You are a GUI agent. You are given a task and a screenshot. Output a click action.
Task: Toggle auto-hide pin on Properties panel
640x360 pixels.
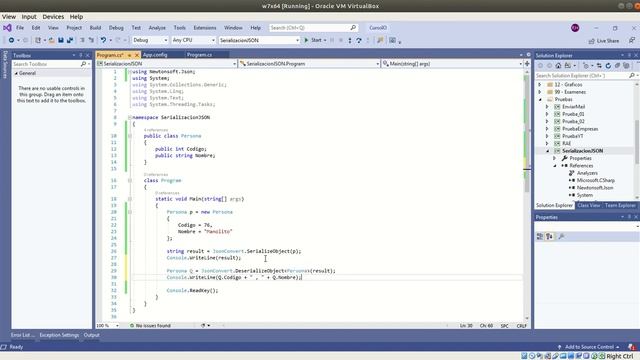[629, 217]
